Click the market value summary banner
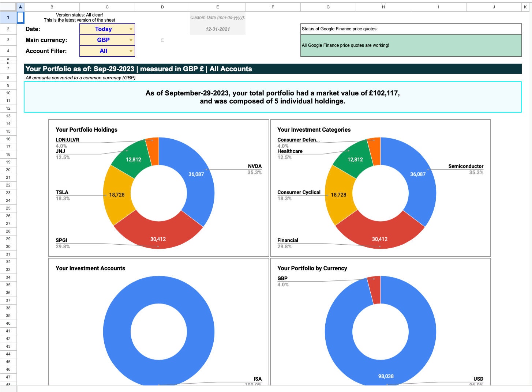The height and width of the screenshot is (392, 532). (273, 97)
